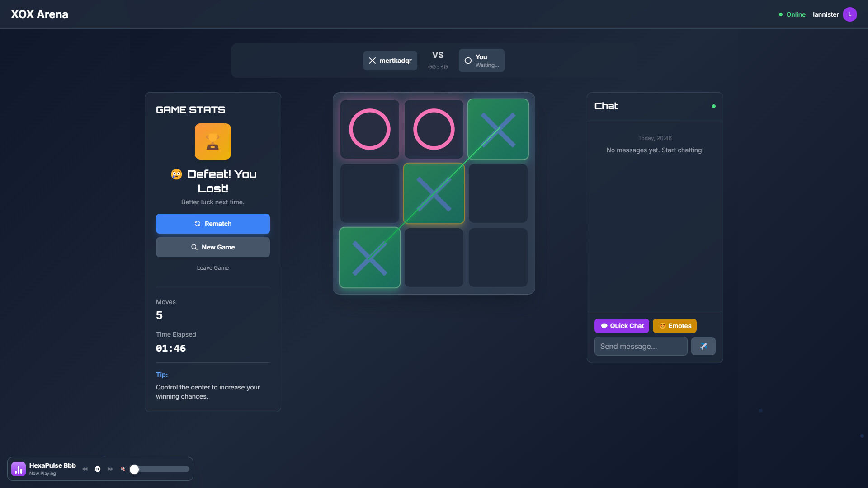868x488 pixels.
Task: Toggle the Online status indicator in the top bar
Action: pos(792,14)
